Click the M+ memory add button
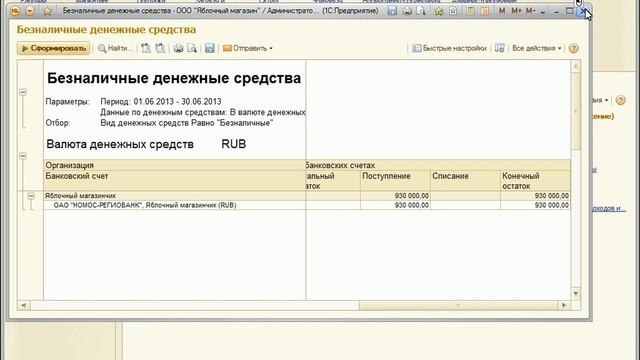Screen dimensions: 640x360 (x=516, y=11)
